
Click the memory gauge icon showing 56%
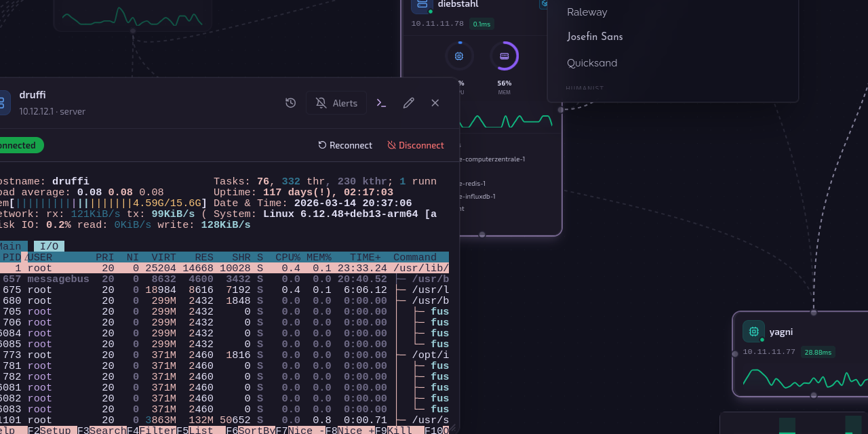504,56
